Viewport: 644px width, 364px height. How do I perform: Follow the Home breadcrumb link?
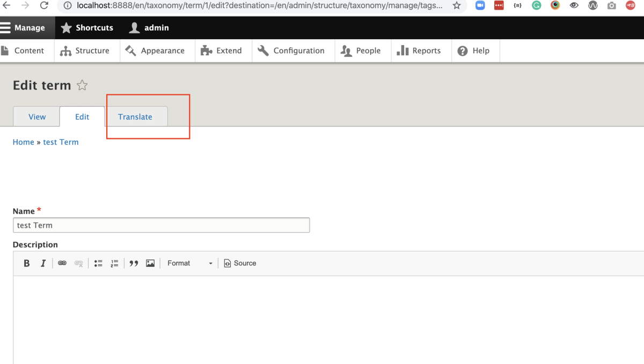(x=24, y=142)
